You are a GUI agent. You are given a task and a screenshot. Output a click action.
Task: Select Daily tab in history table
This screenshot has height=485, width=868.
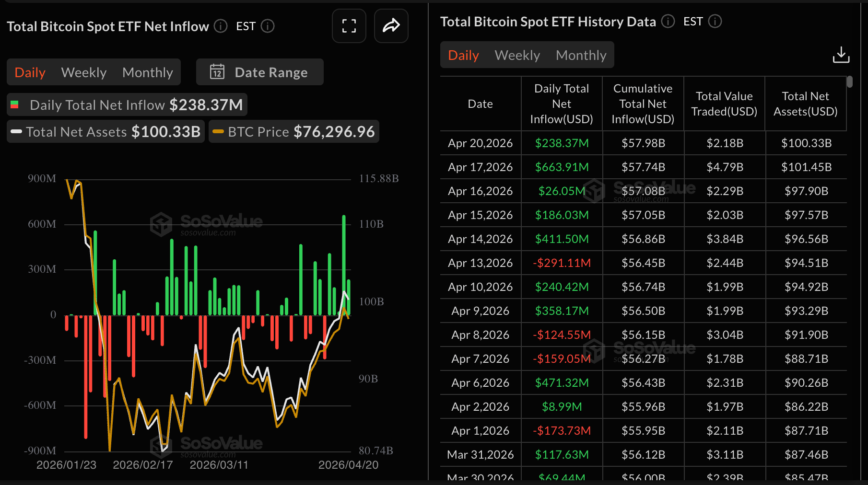pyautogui.click(x=463, y=55)
